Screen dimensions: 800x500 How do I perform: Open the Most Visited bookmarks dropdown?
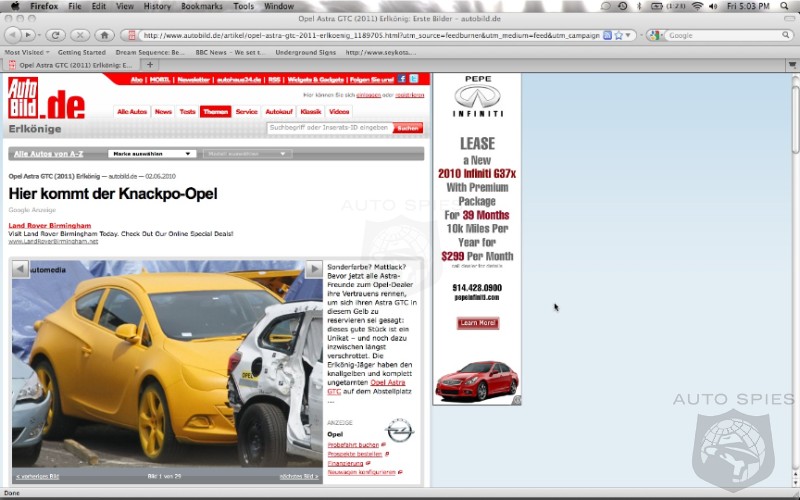point(26,52)
